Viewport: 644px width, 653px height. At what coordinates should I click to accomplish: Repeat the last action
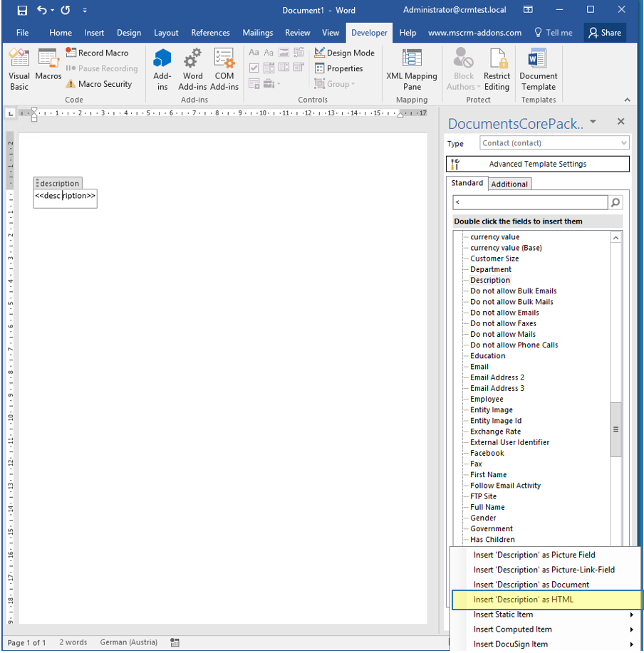coord(66,10)
